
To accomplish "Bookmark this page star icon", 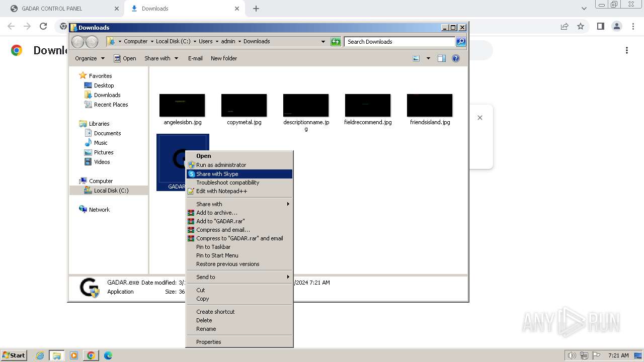I will pos(581,26).
